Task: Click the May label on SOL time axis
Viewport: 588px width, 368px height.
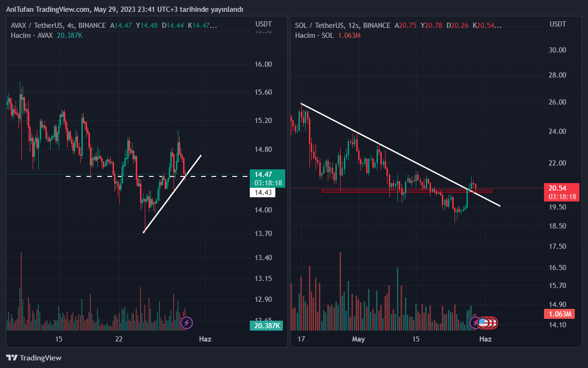Action: pos(359,339)
